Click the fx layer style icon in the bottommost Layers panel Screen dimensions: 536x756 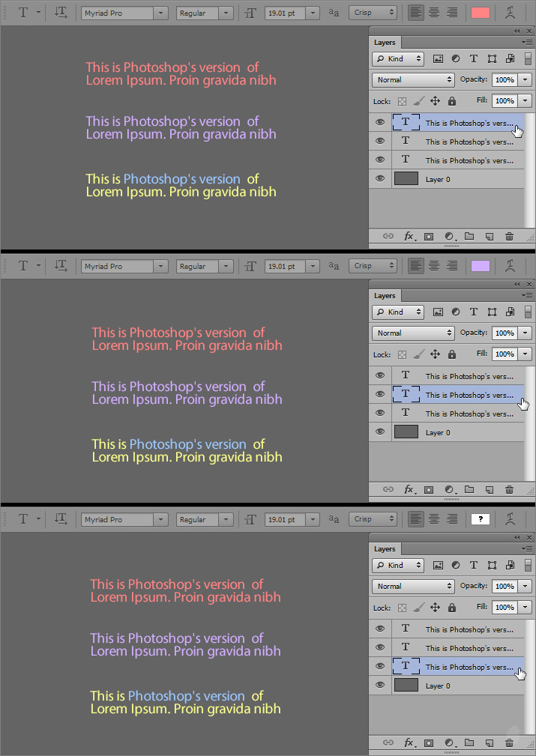[x=410, y=743]
